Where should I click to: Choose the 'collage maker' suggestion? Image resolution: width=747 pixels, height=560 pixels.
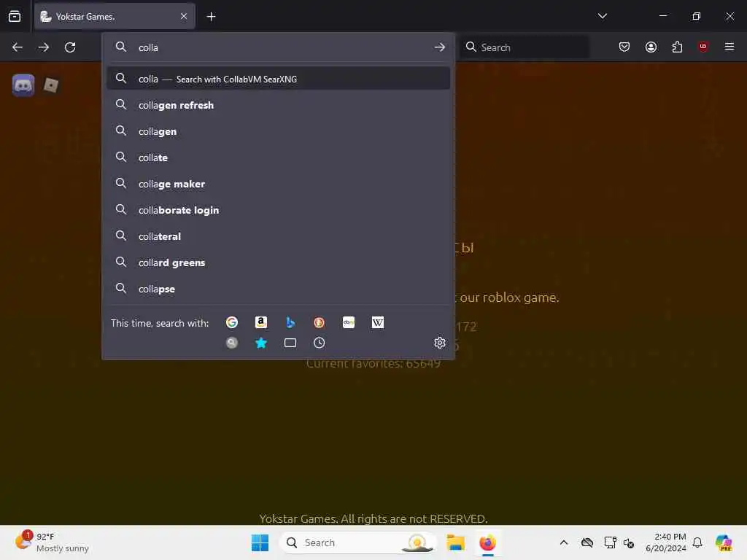(x=278, y=184)
